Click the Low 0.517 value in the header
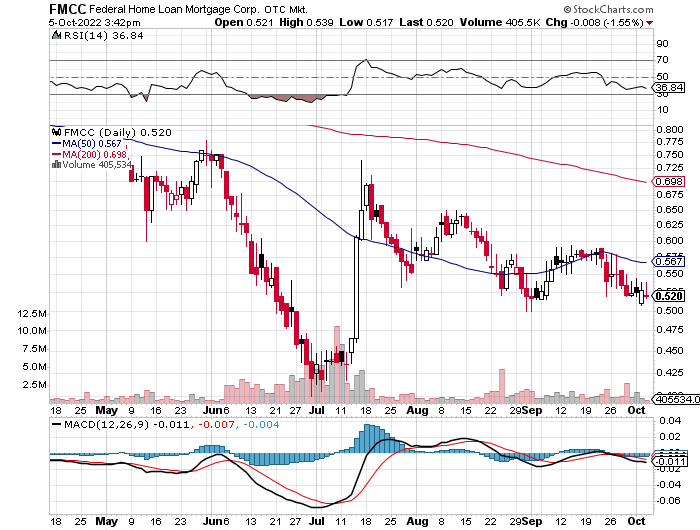 coord(366,22)
